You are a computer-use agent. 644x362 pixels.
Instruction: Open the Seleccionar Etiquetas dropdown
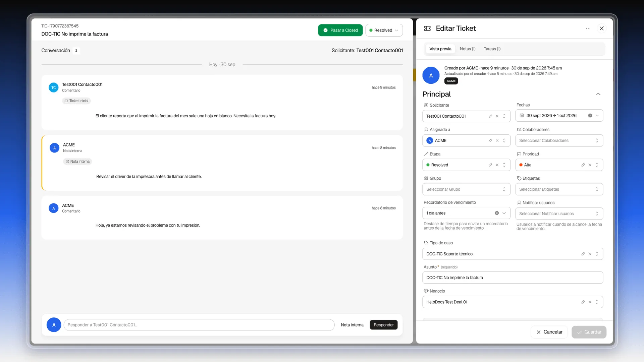click(x=559, y=189)
